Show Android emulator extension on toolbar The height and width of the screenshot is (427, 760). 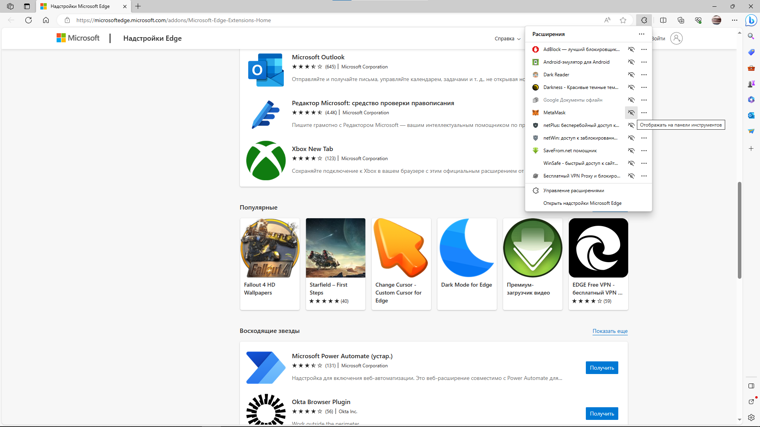tap(631, 62)
